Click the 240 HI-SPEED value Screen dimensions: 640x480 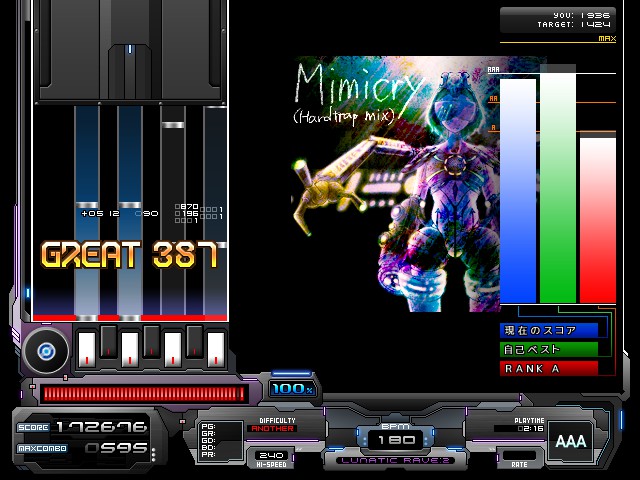click(x=271, y=455)
